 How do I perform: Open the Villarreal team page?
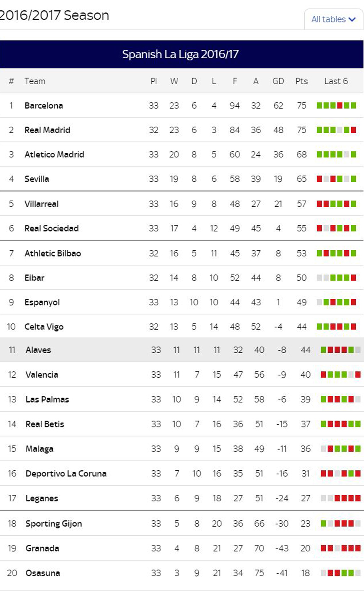pos(42,204)
